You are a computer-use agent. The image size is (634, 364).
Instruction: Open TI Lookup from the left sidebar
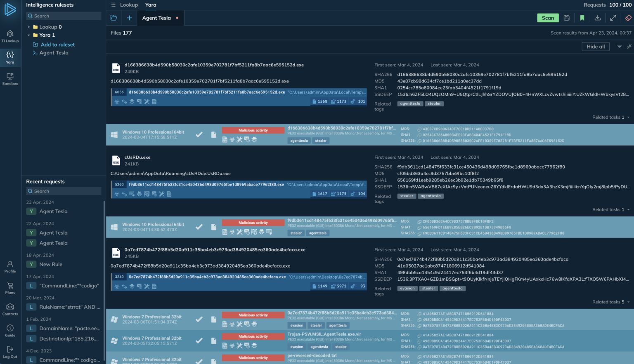(10, 36)
